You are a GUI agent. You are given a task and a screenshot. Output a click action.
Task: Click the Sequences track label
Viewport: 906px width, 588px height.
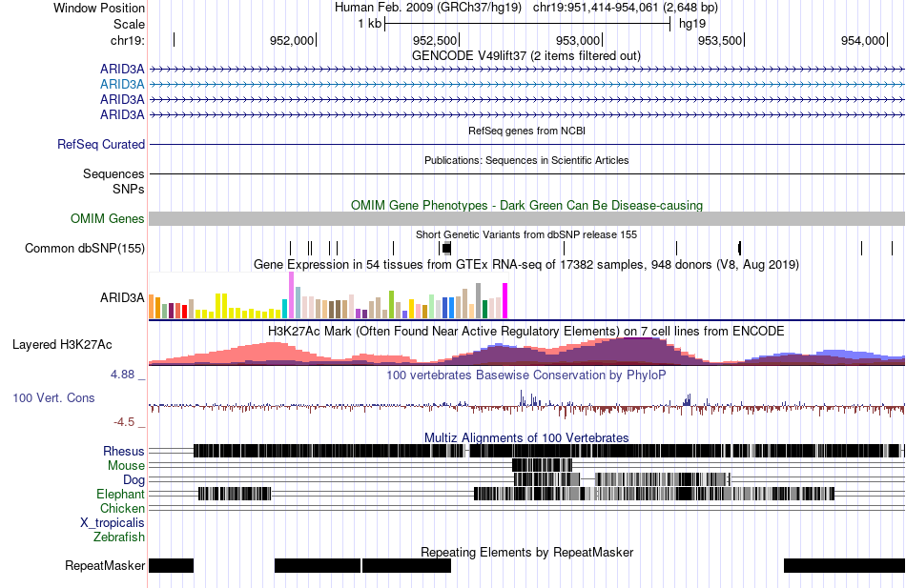click(113, 173)
